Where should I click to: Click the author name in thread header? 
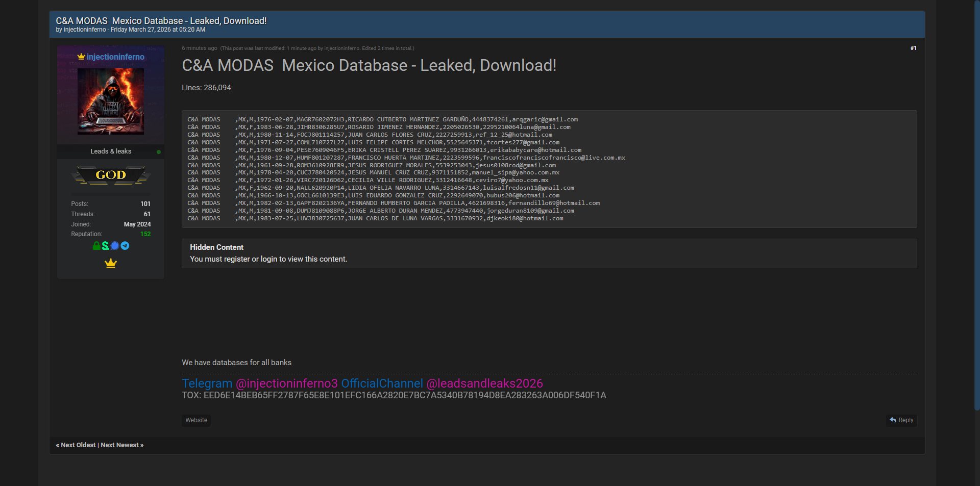tap(85, 30)
